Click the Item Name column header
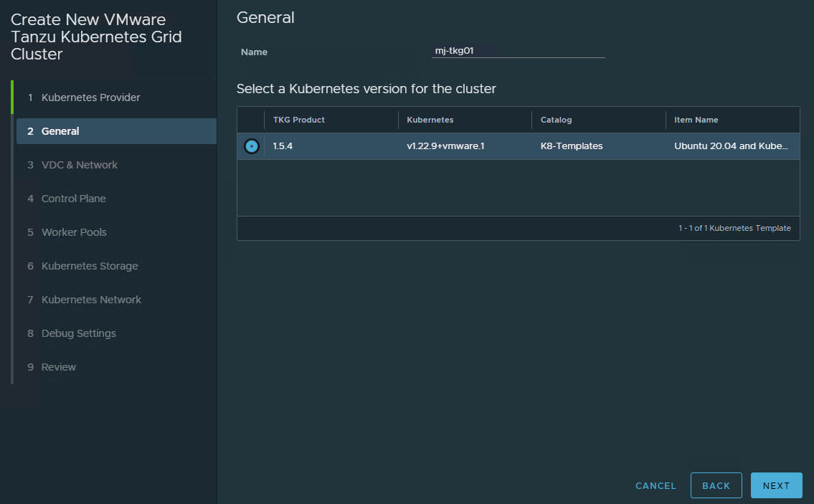814x504 pixels. tap(696, 120)
